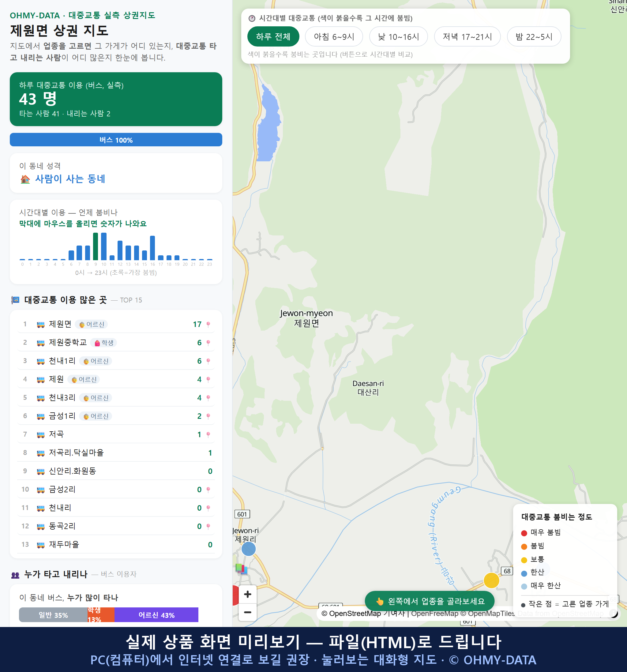The image size is (627, 672).
Task: Open the 천내1리 stop row
Action: 116,361
